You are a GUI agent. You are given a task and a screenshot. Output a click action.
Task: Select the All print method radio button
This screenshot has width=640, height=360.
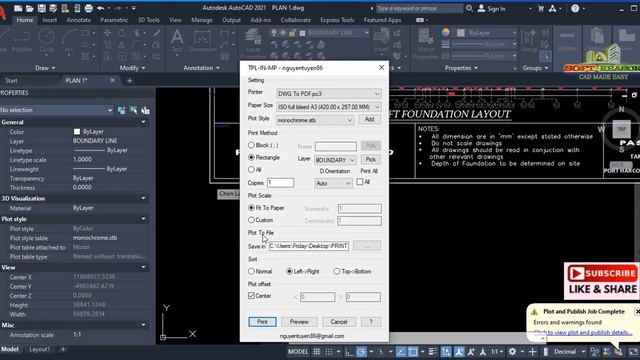[x=251, y=169]
